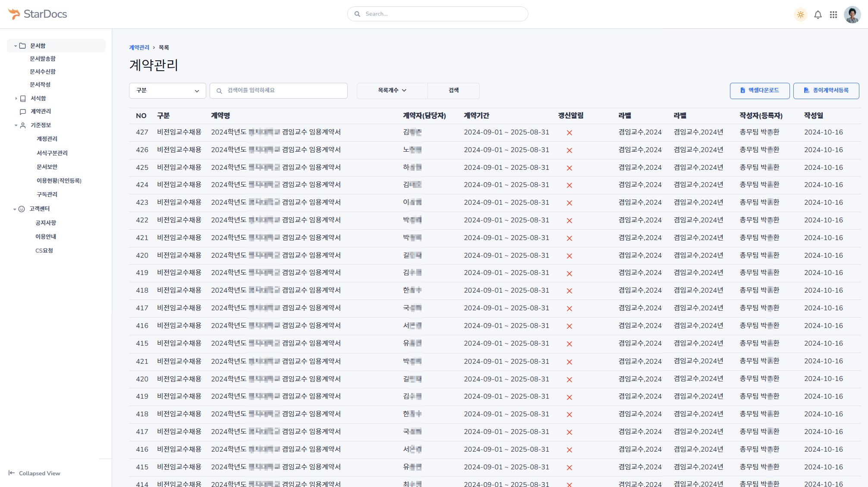This screenshot has width=868, height=487.
Task: Toggle the sun theme icon
Action: [x=801, y=15]
